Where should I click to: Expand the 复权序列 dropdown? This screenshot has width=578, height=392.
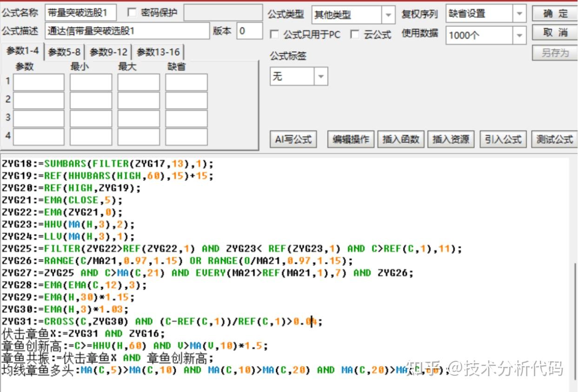520,14
